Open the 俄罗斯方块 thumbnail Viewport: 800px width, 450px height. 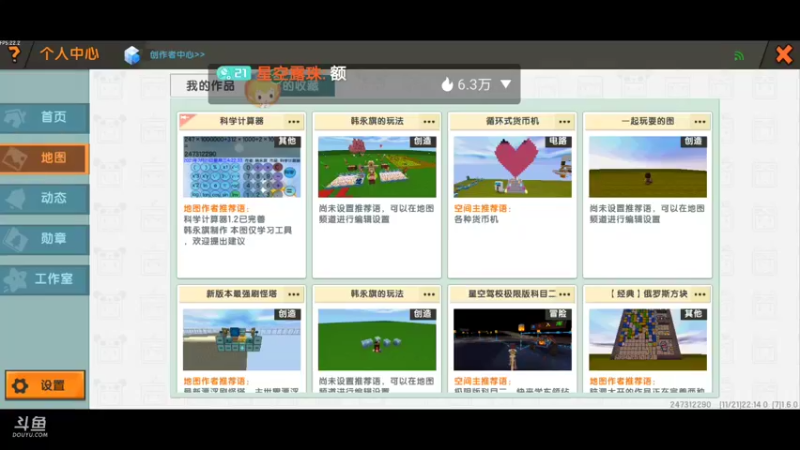coord(648,340)
